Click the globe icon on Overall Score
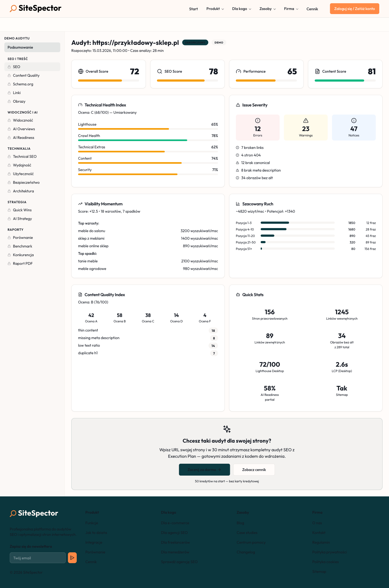This screenshot has width=389, height=588. pyautogui.click(x=81, y=71)
